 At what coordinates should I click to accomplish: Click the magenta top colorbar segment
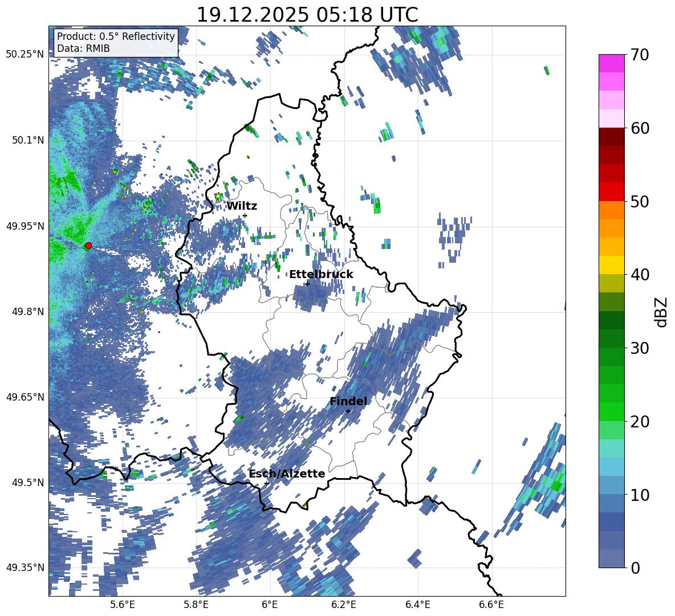[x=611, y=63]
